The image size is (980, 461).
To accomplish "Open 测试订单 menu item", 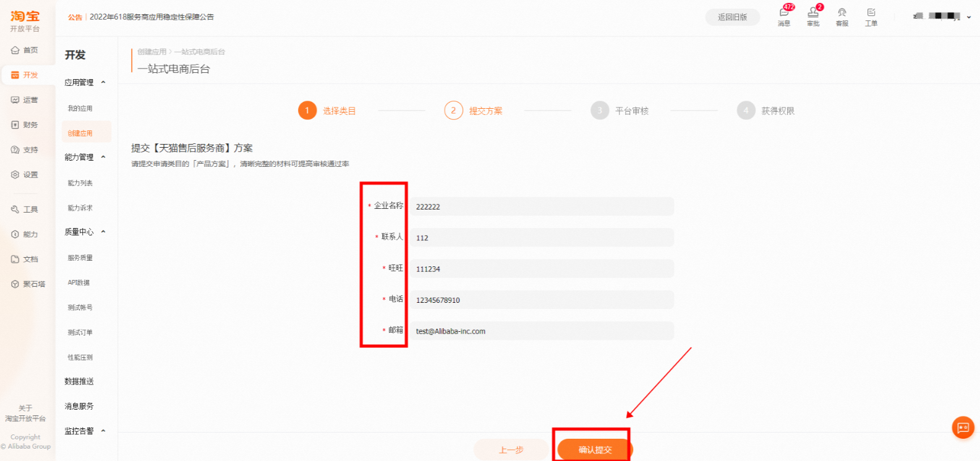I will click(80, 332).
